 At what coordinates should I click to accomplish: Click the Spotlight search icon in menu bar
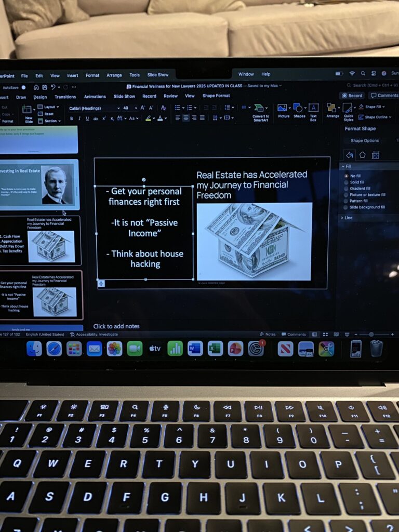click(x=363, y=73)
